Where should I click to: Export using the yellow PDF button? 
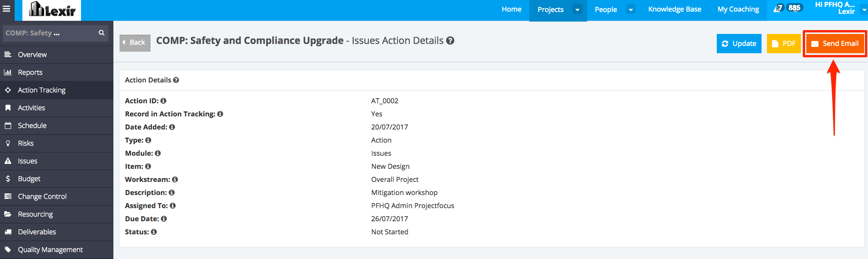coord(784,44)
